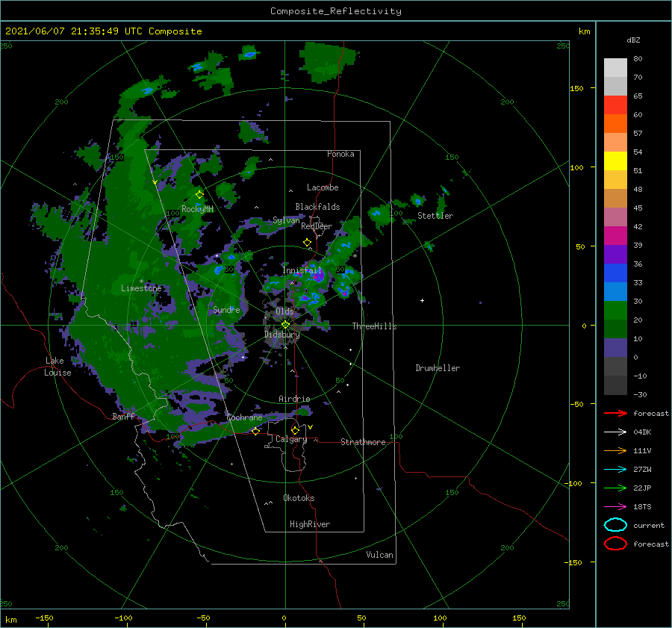
Task: Click the Drumheller town label
Action: coord(438,368)
